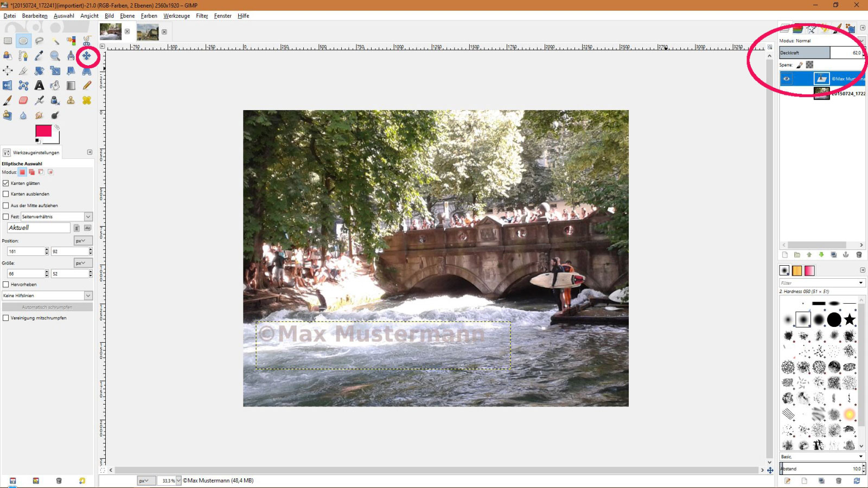
Task: Enable the 'Kanten ausblenden' checkbox
Action: (6, 194)
